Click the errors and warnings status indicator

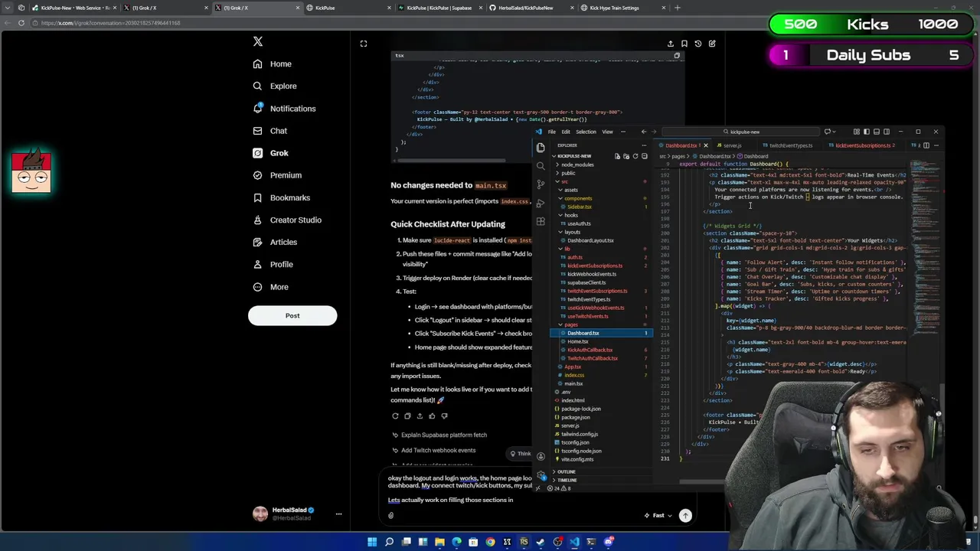pyautogui.click(x=560, y=488)
